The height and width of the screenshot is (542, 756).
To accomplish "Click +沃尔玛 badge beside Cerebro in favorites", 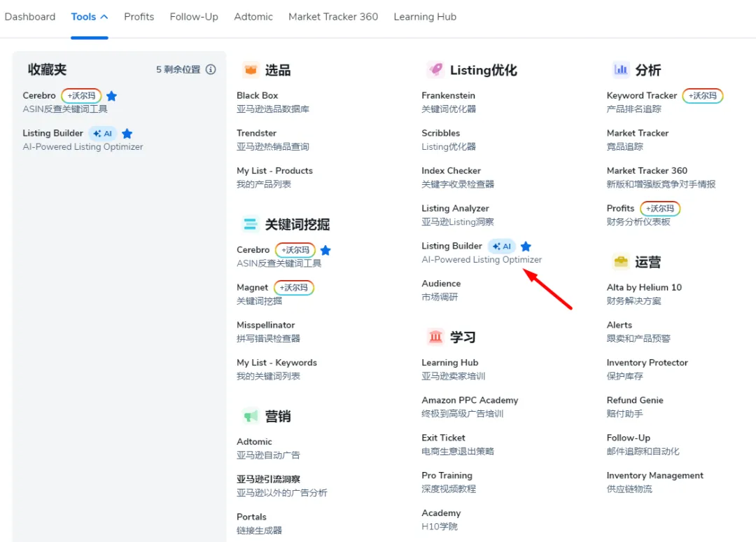I will click(81, 96).
